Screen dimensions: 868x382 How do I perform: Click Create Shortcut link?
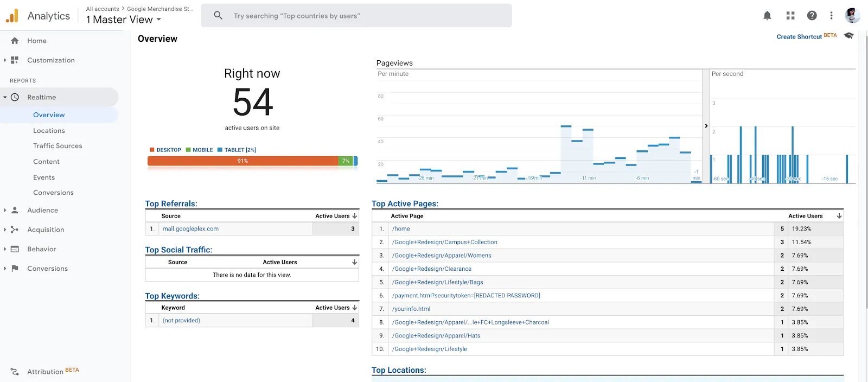pos(799,36)
